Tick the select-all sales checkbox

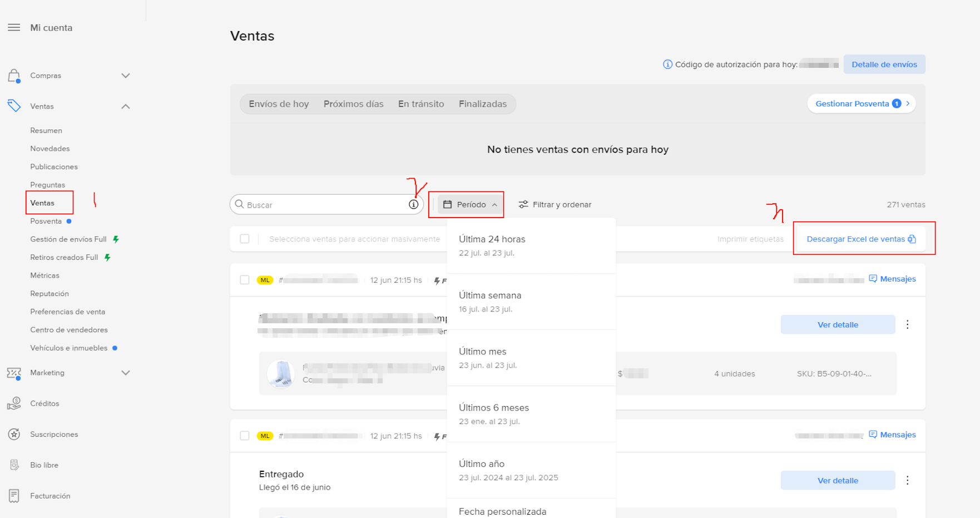click(245, 239)
